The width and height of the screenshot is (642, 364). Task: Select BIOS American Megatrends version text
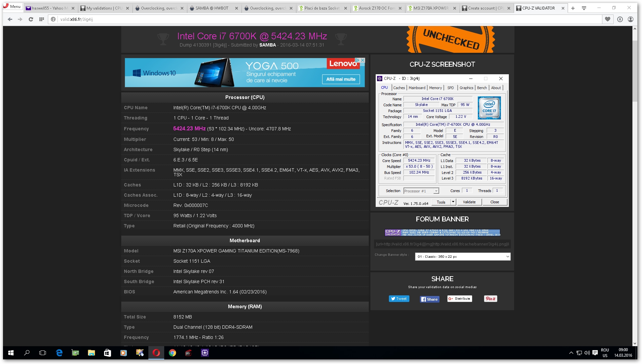[x=220, y=292]
